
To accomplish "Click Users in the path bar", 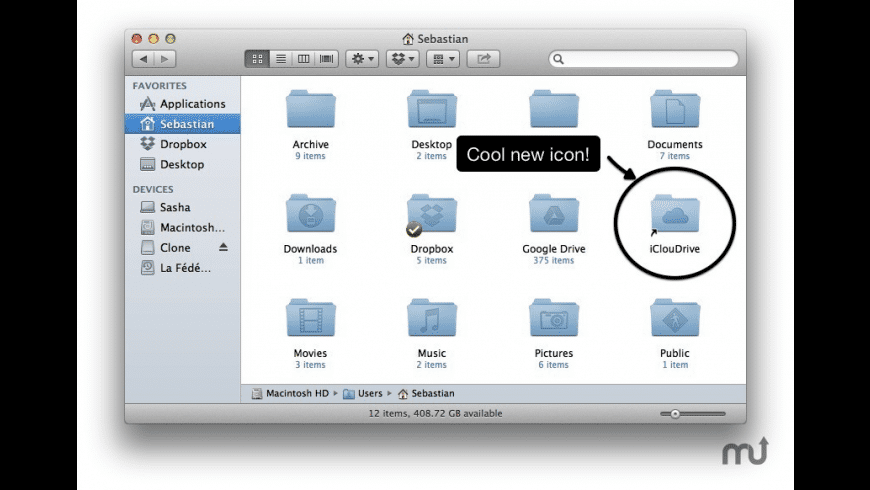I will pyautogui.click(x=369, y=394).
